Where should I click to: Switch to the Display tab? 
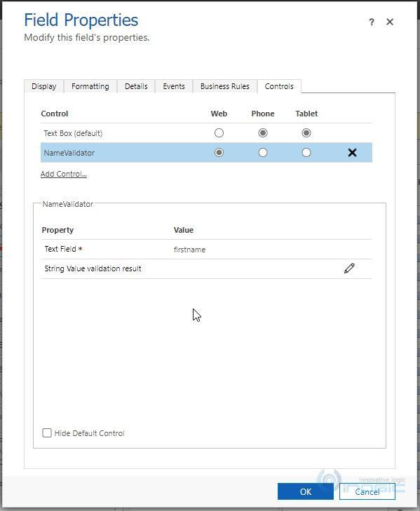point(44,86)
